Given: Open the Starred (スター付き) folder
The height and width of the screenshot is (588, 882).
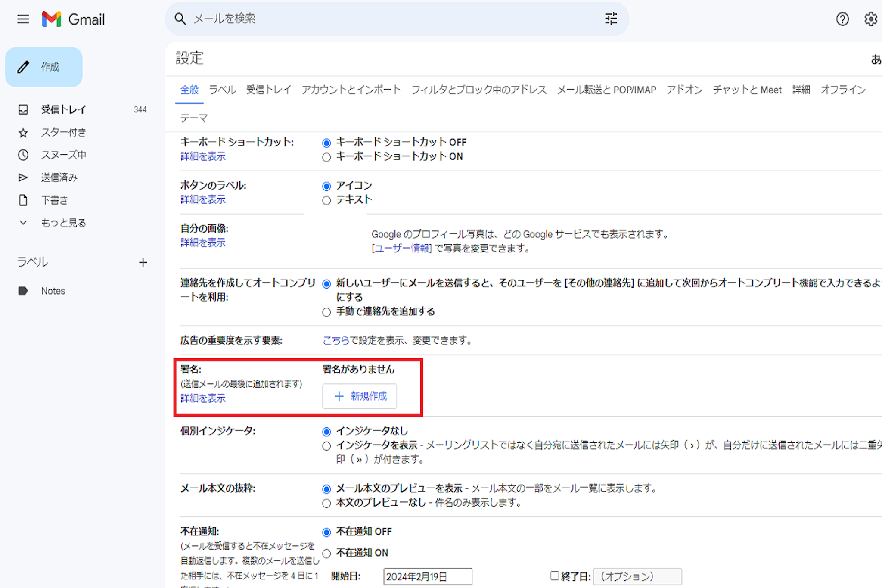Looking at the screenshot, I should (63, 132).
